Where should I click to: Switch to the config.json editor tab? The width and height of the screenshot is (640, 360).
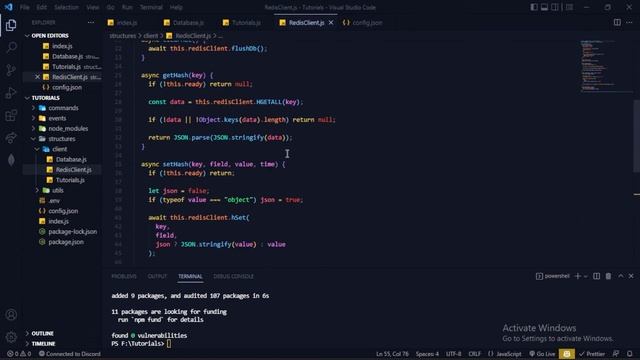point(367,22)
